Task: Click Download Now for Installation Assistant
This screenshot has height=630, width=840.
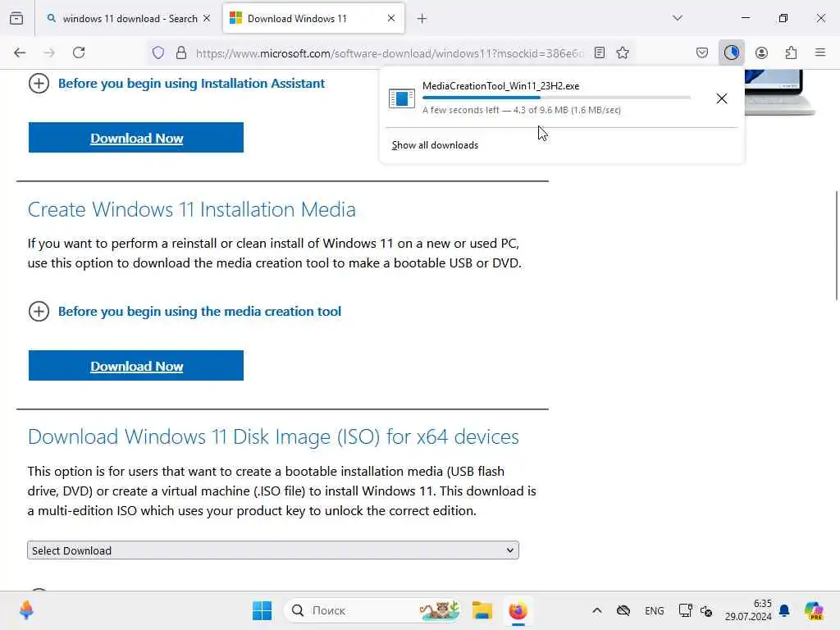Action: (136, 138)
